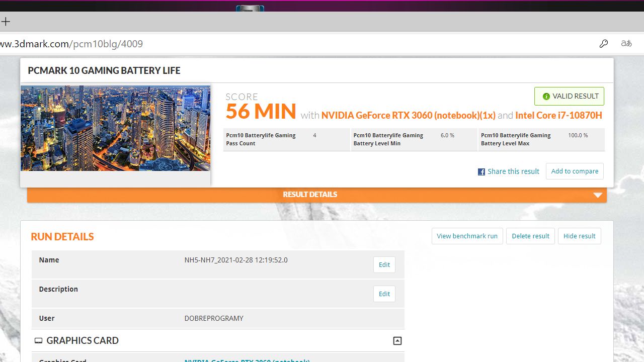This screenshot has height=362, width=644.
Task: Select run name NH5-NH7_2021-02-28 12:19:52.0
Action: click(x=236, y=260)
